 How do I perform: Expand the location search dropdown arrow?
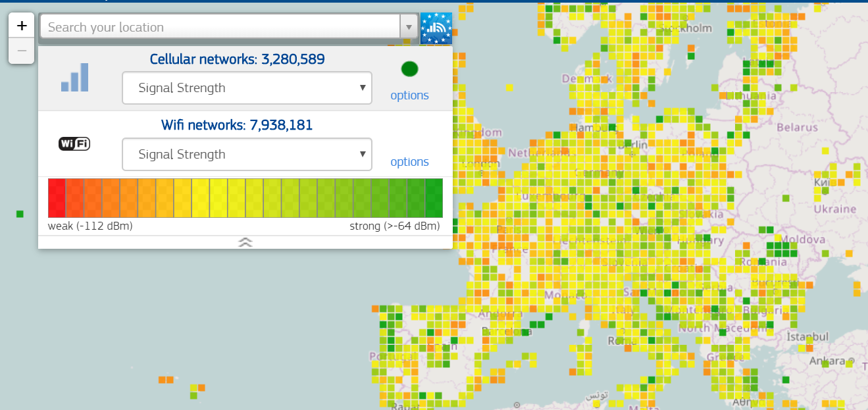coord(409,28)
